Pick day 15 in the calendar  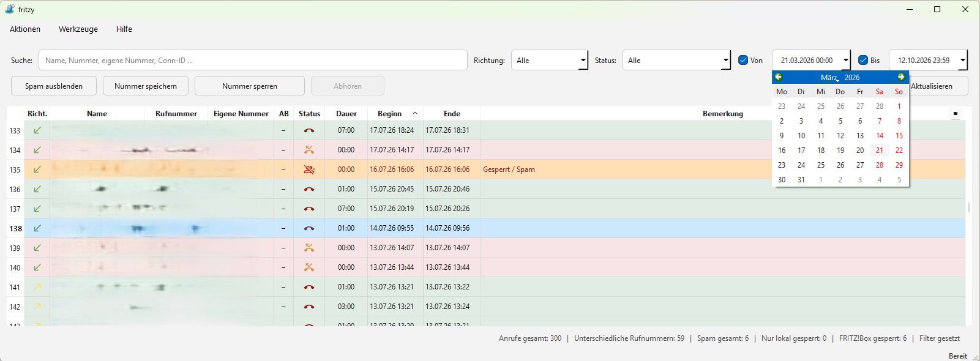[x=899, y=135]
